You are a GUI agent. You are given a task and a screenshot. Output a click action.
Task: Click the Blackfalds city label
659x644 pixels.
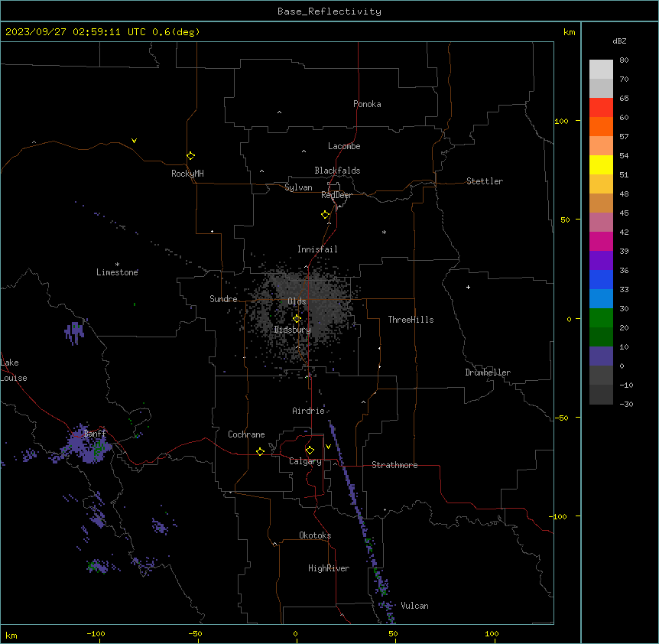click(337, 171)
